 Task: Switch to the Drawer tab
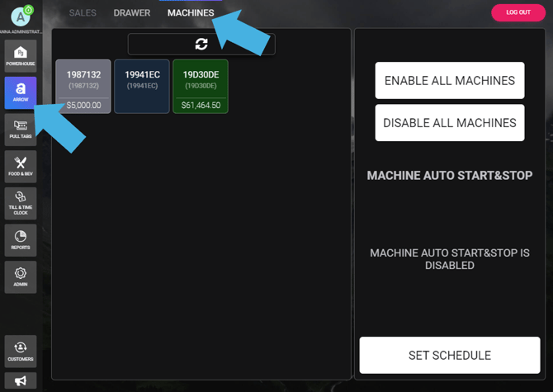pos(132,13)
